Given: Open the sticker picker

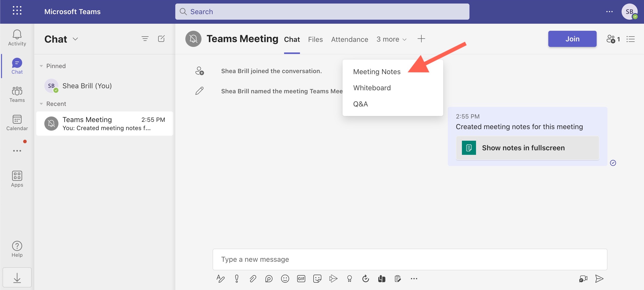Looking at the screenshot, I should [x=317, y=279].
